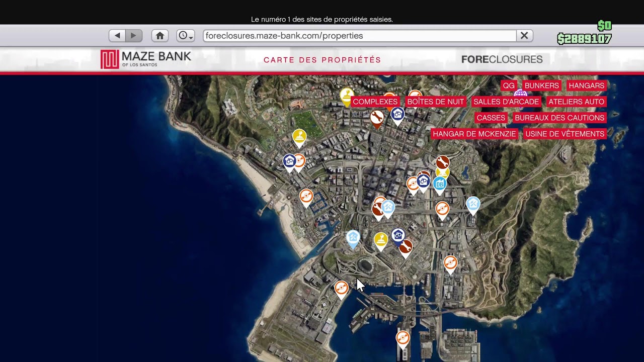Toggle the HANGARS filter

pyautogui.click(x=587, y=85)
